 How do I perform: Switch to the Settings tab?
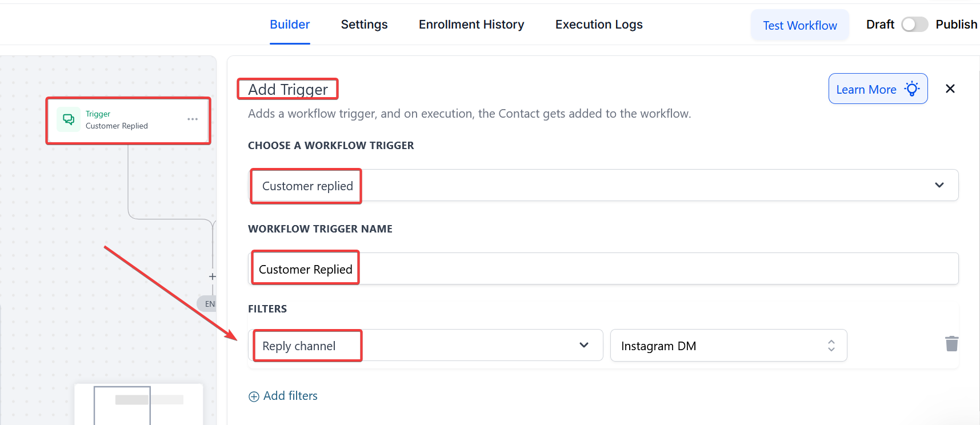(x=364, y=25)
